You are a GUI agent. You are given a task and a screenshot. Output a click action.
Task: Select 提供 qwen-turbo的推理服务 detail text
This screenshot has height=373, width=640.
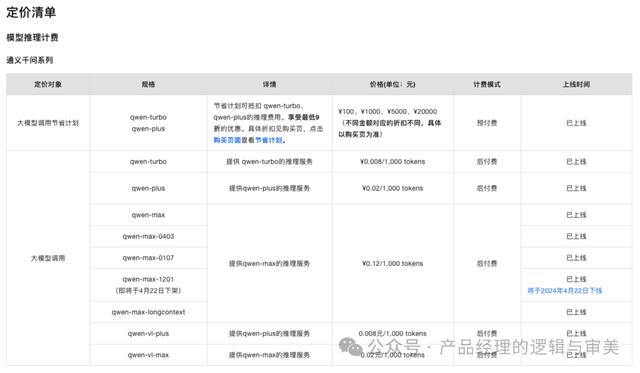(x=269, y=162)
